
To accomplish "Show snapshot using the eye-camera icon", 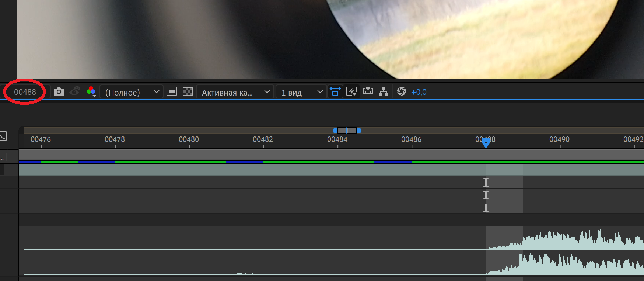I will [x=75, y=91].
